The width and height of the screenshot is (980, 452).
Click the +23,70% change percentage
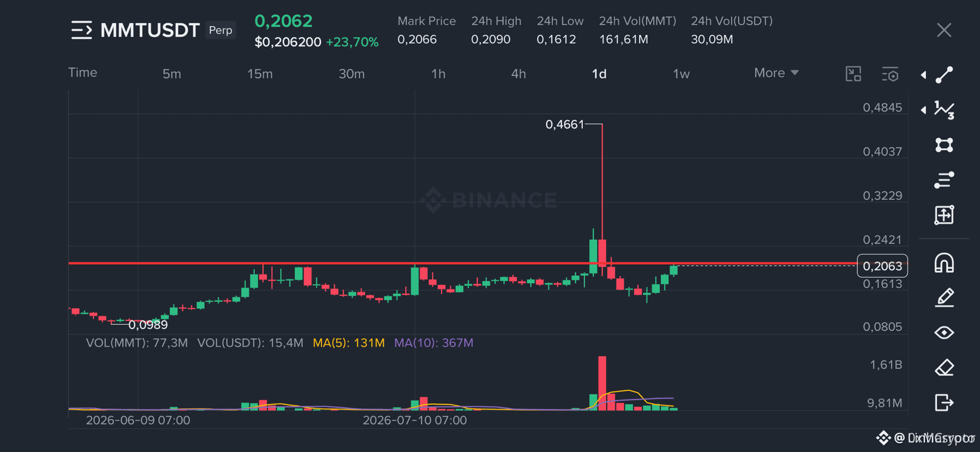click(x=352, y=42)
